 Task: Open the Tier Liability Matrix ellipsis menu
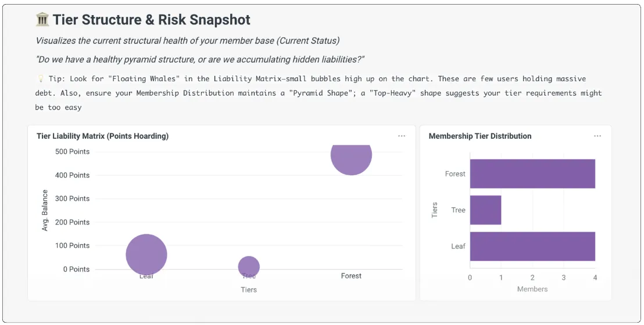[x=402, y=136]
